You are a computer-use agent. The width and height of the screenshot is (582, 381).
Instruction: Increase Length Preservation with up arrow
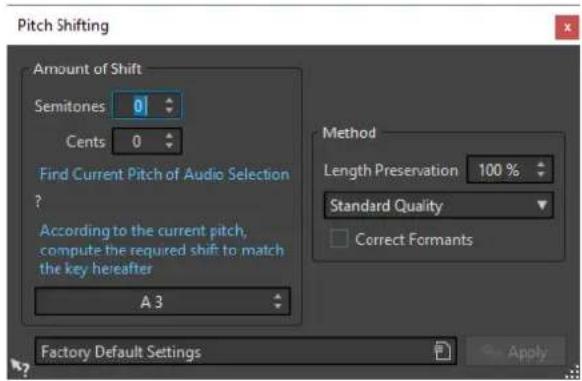click(541, 164)
